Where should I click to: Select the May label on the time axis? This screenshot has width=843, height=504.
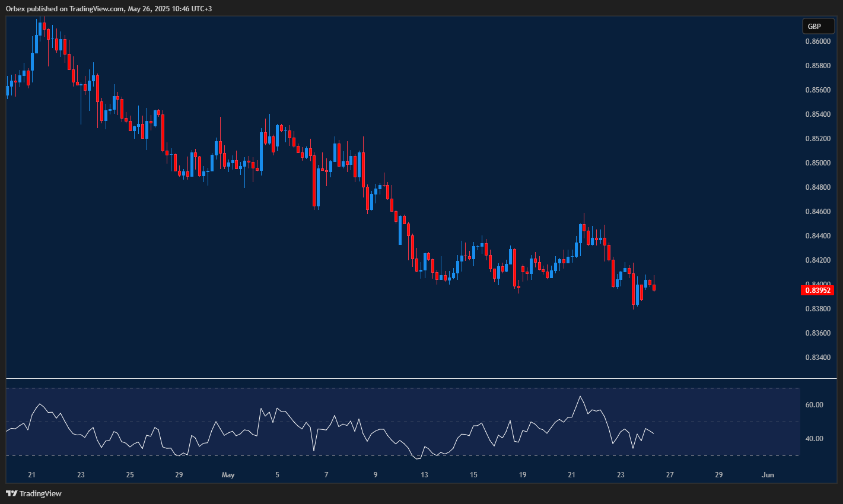[x=228, y=474]
